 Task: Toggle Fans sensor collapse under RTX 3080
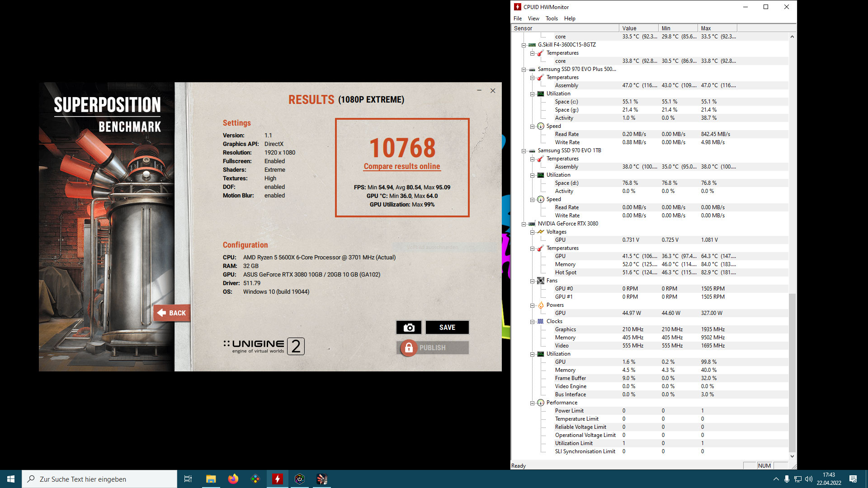(533, 281)
